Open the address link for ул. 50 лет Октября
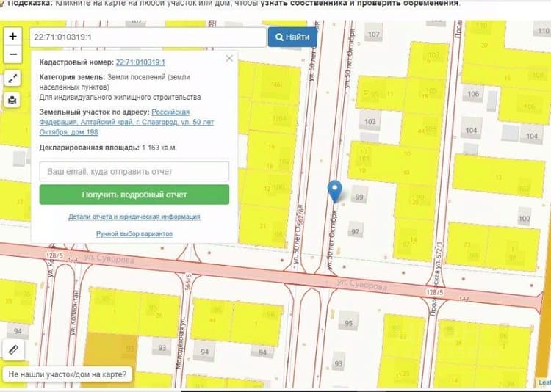This screenshot has width=551, height=392. pos(126,122)
